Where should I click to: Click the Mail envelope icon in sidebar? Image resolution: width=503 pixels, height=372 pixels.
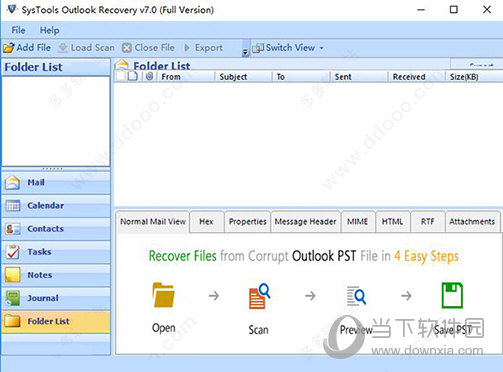pyautogui.click(x=13, y=183)
